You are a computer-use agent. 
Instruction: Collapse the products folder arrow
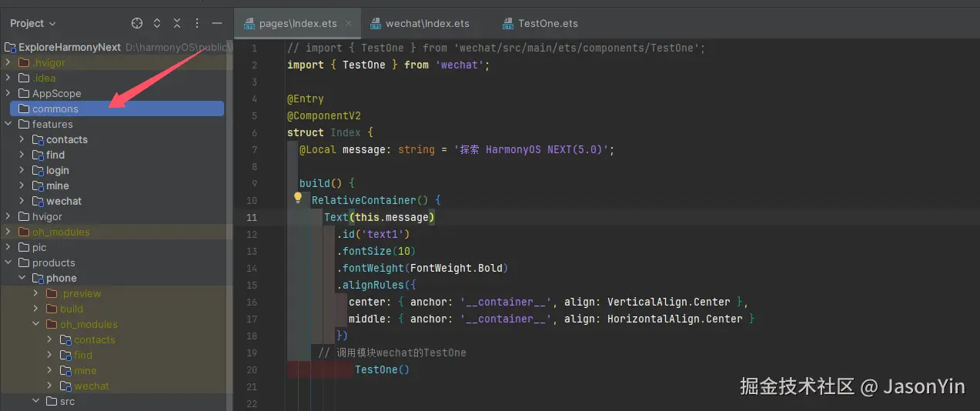[8, 262]
